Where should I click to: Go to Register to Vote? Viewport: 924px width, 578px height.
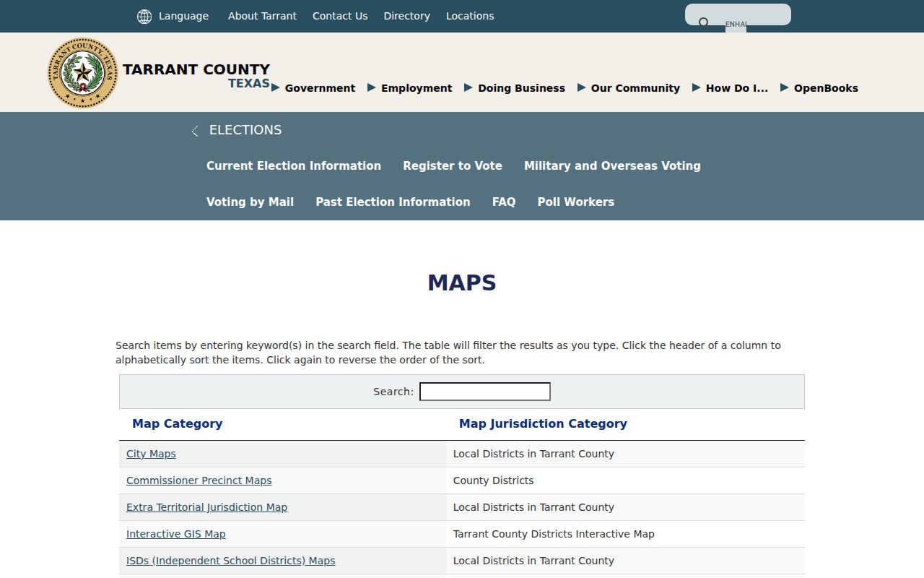tap(453, 165)
